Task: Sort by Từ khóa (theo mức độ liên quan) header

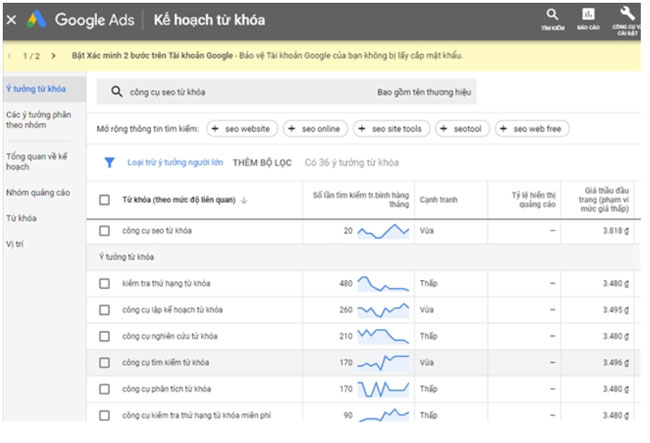Action: pos(179,200)
